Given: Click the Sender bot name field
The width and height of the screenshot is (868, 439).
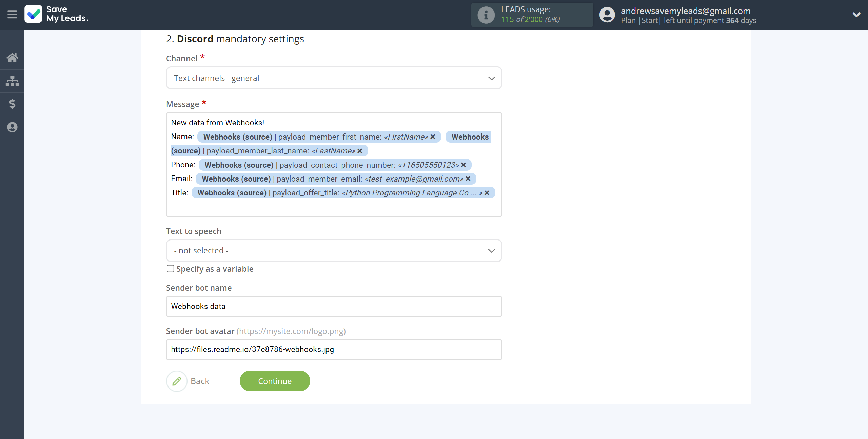Looking at the screenshot, I should [334, 306].
